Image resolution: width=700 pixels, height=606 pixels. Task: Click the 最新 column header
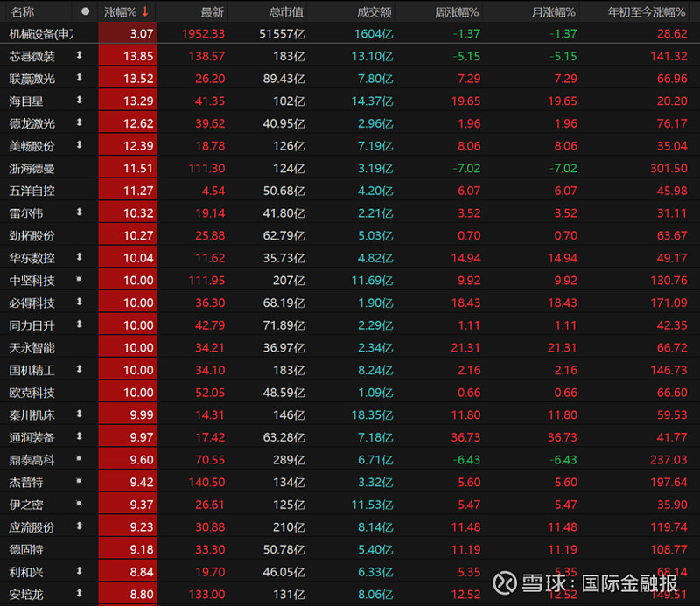click(212, 12)
